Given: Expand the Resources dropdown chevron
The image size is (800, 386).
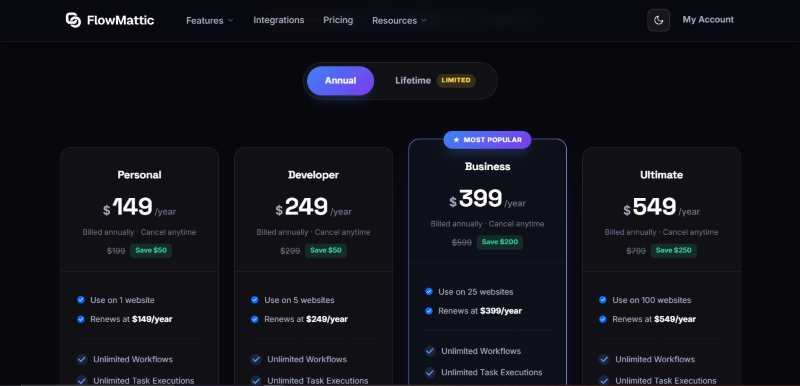Looking at the screenshot, I should [424, 20].
